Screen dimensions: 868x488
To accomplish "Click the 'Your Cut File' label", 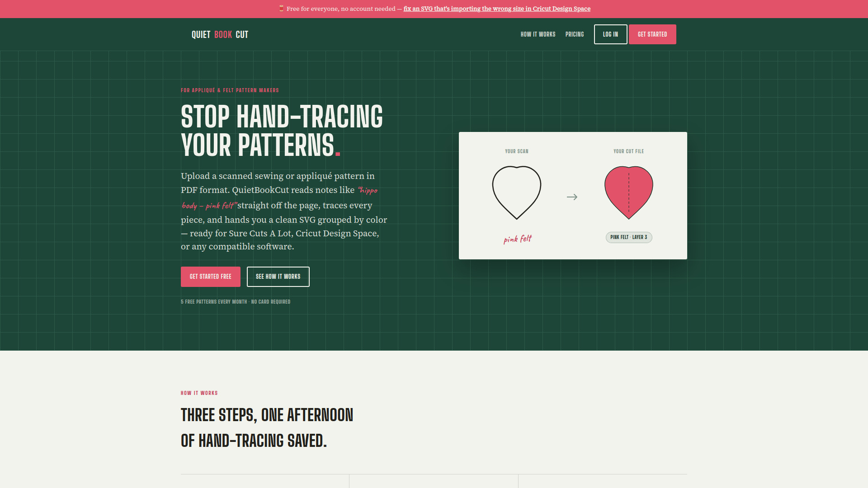I will 629,151.
